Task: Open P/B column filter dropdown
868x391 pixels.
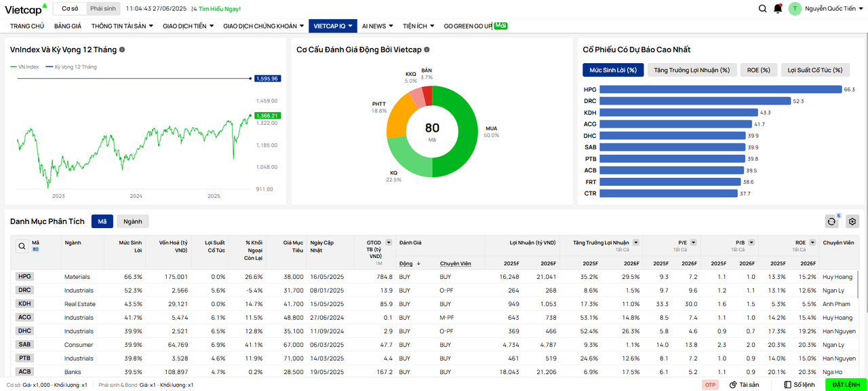Action: [751, 242]
